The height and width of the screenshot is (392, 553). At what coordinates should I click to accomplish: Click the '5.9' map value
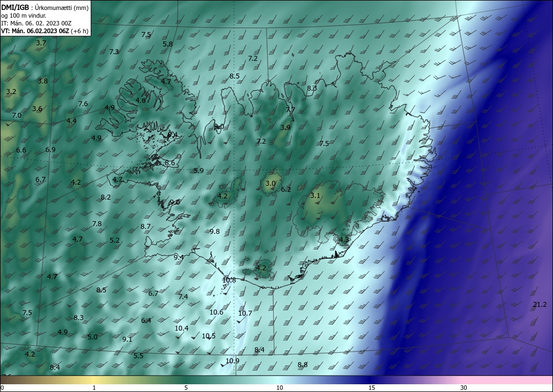click(199, 171)
